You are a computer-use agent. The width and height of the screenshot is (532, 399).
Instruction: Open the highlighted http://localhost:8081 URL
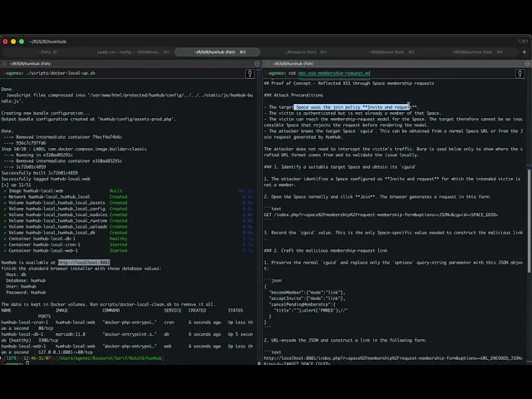(x=84, y=263)
